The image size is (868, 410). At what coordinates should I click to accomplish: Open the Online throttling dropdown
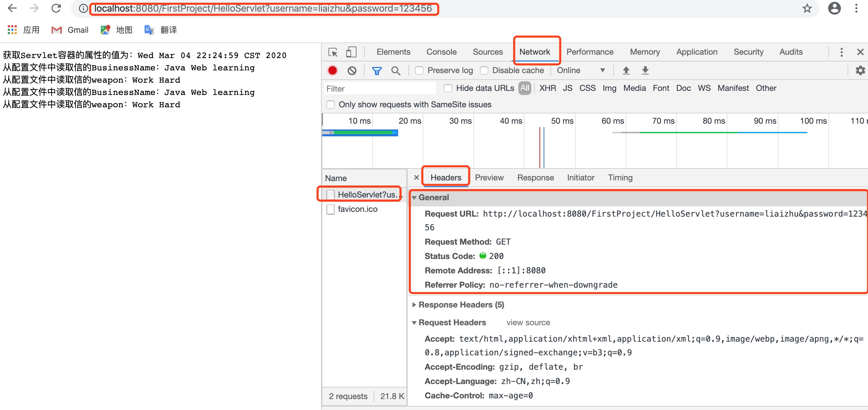(580, 71)
